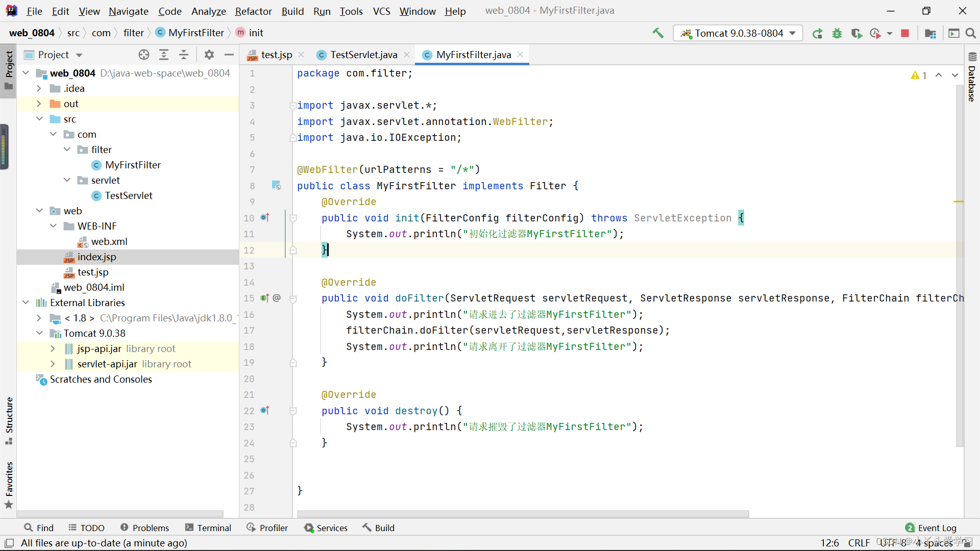Open the Event Log
980x551 pixels.
[931, 528]
